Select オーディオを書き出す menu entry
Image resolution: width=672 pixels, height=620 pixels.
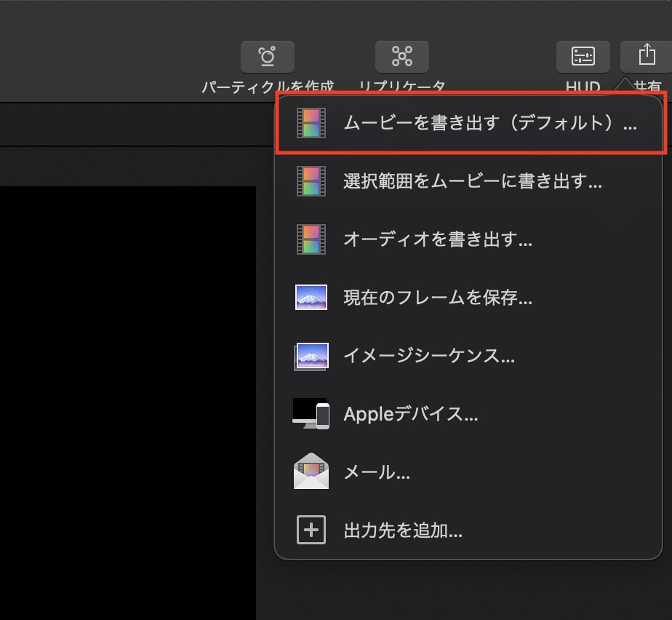pyautogui.click(x=469, y=239)
